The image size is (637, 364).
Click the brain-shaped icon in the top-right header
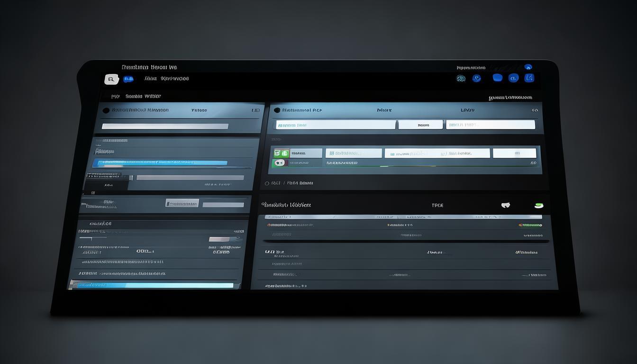pyautogui.click(x=461, y=78)
